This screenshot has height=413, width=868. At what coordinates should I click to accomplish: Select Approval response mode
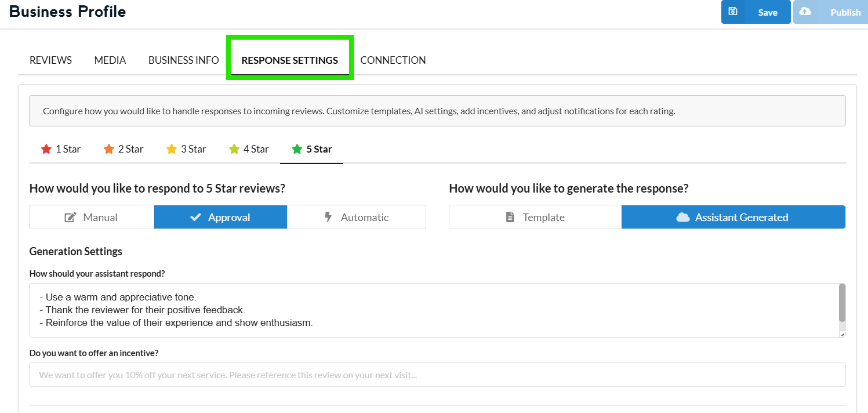coord(220,218)
